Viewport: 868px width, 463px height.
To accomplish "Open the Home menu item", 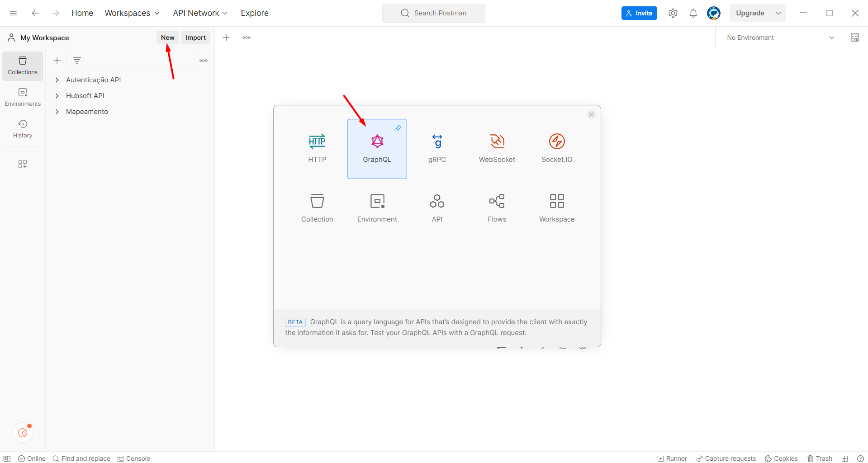I will pos(82,13).
